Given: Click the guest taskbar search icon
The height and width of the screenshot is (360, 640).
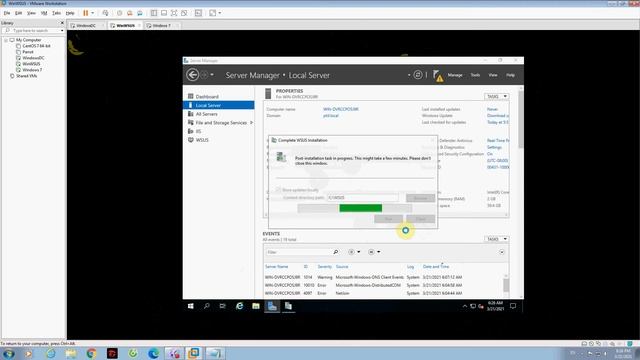Looking at the screenshot, I should pyautogui.click(x=207, y=306).
